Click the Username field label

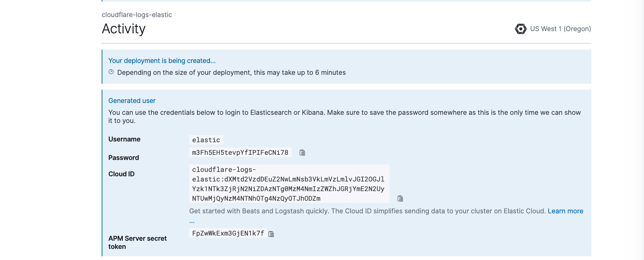(124, 139)
